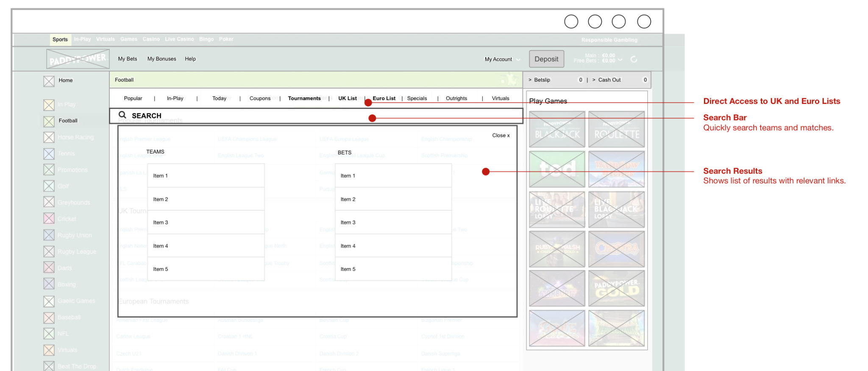Open the Help link
Viewport: 868px width, 371px height.
(190, 59)
